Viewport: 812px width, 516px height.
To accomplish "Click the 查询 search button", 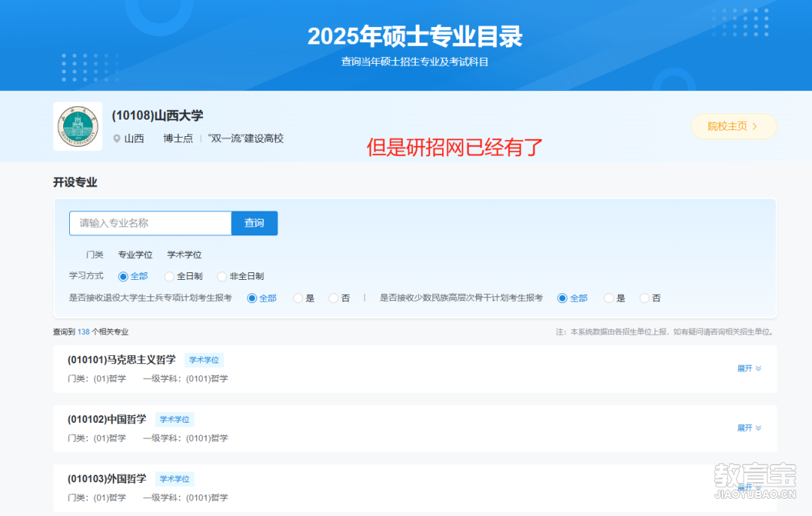I will [x=254, y=223].
